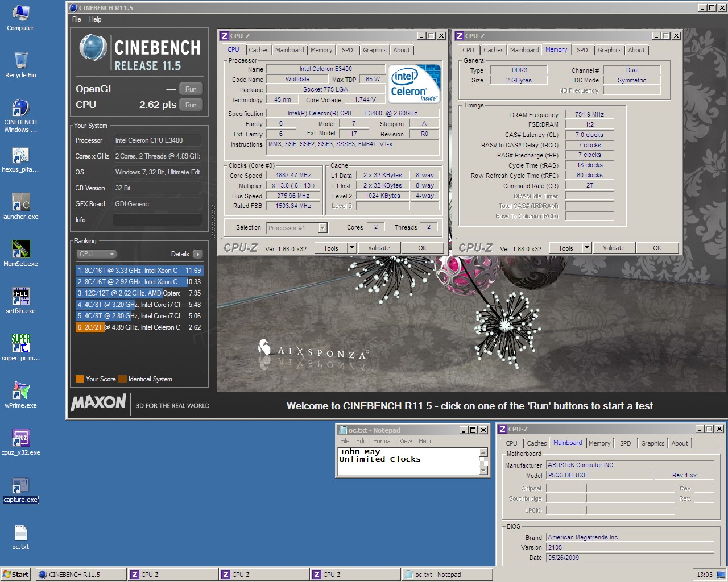Click the MAXON logo
Viewport: 728px width, 582px height.
[98, 402]
